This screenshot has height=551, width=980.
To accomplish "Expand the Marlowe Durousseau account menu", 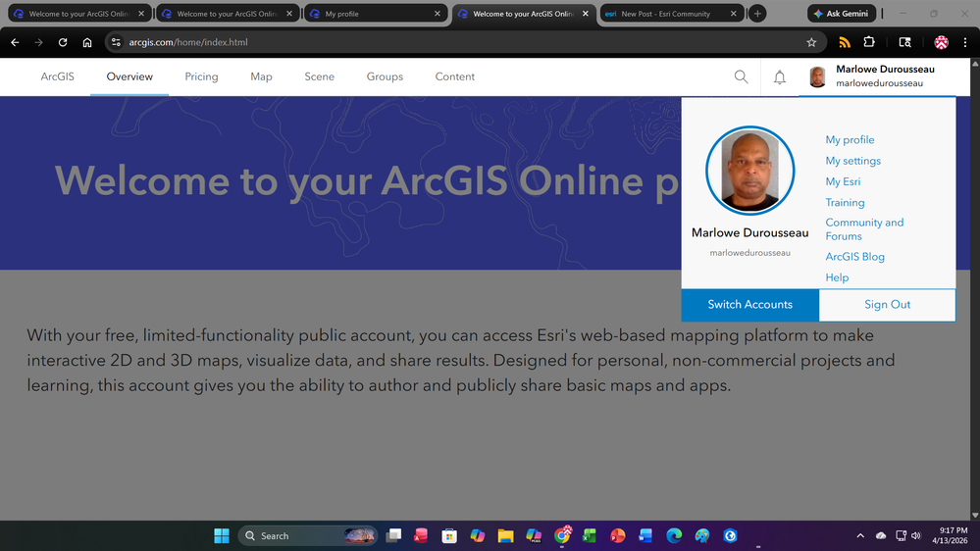I will click(877, 76).
